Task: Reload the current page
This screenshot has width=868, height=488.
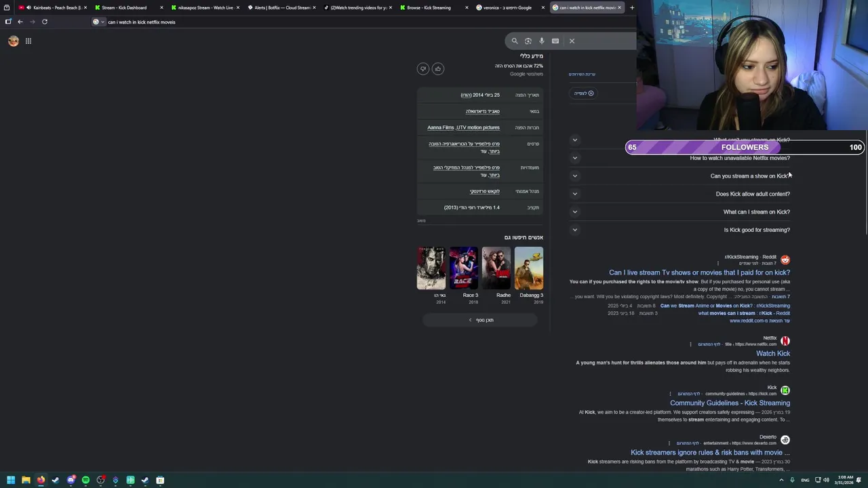Action: [x=45, y=22]
